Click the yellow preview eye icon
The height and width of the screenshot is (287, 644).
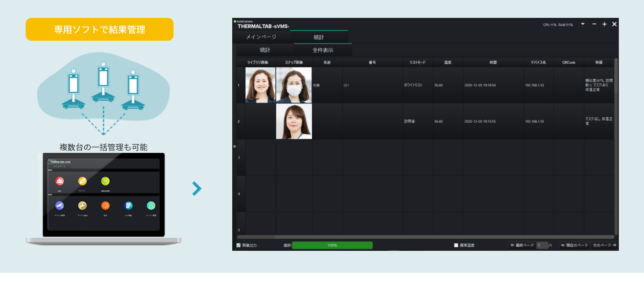(82, 181)
